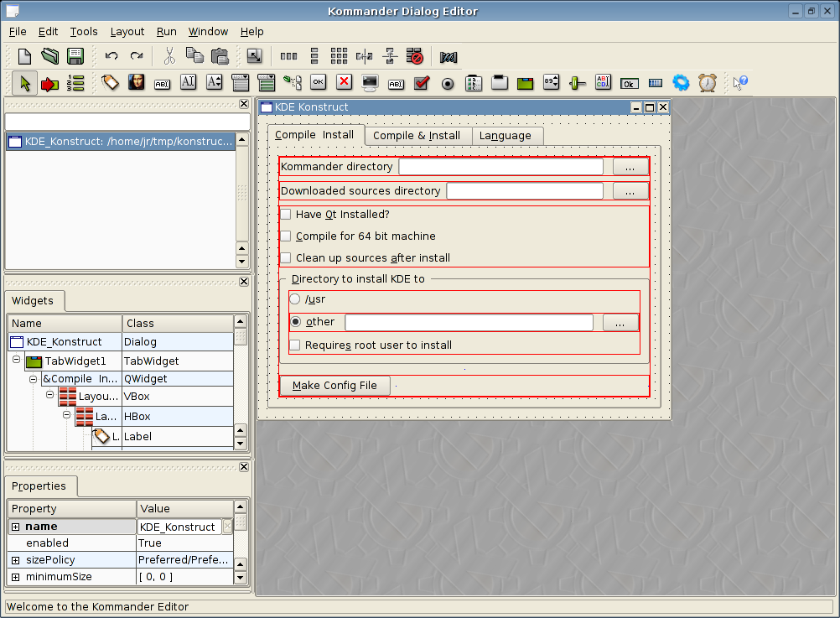Collapse the HBox layout tree node
Image resolution: width=840 pixels, height=618 pixels.
pyautogui.click(x=66, y=414)
